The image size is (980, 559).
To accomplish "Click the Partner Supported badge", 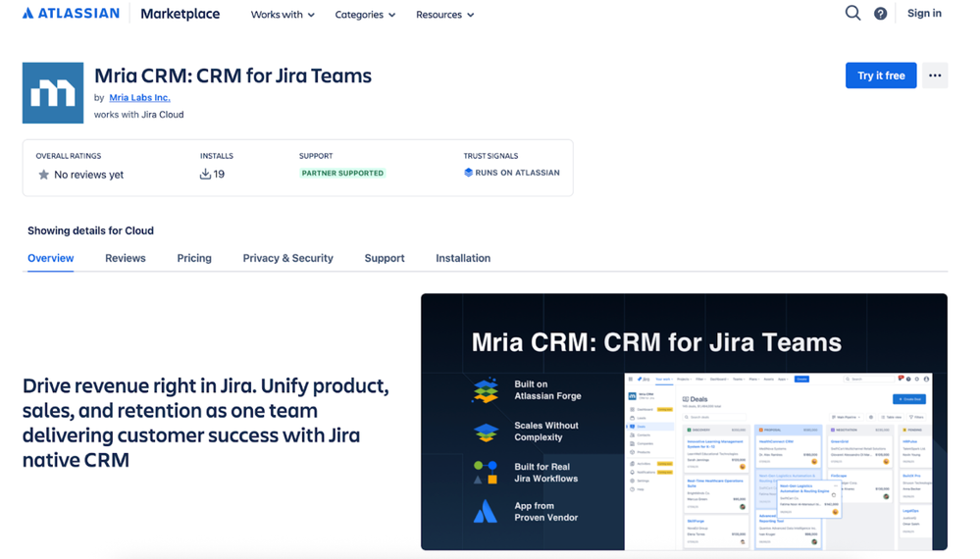I will [342, 173].
